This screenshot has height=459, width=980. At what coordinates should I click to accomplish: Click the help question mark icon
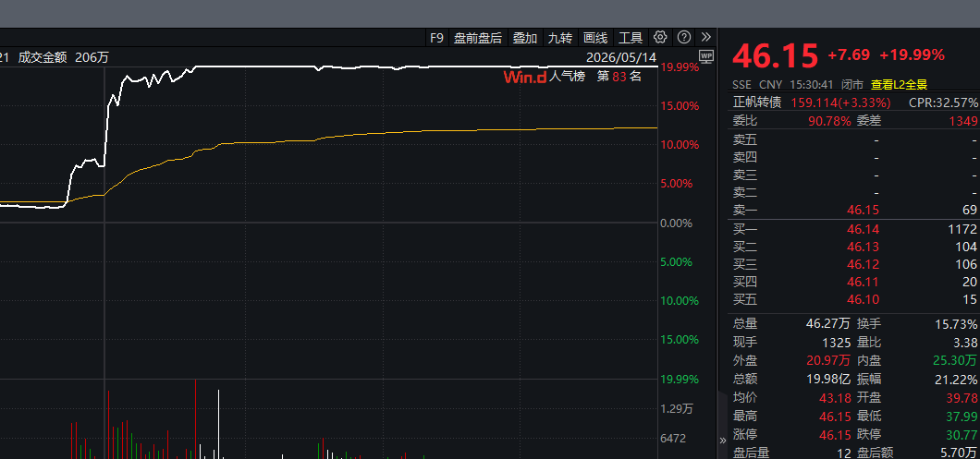click(684, 38)
